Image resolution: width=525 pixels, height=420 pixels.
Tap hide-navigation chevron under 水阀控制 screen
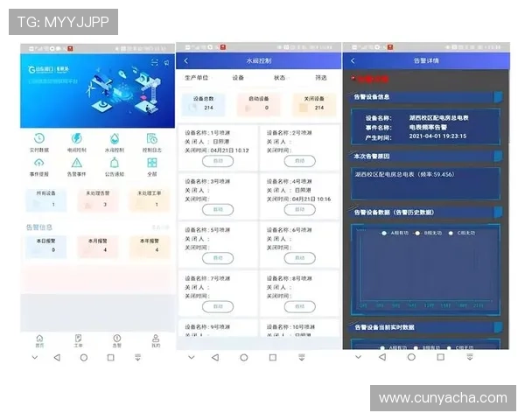191,357
